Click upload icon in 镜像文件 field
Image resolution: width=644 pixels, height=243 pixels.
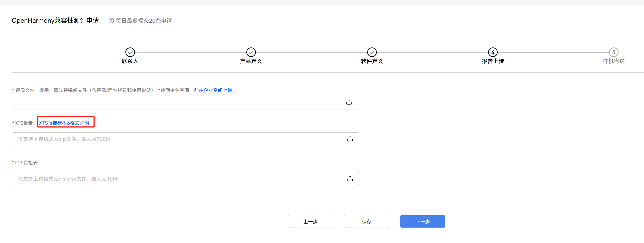(x=349, y=102)
